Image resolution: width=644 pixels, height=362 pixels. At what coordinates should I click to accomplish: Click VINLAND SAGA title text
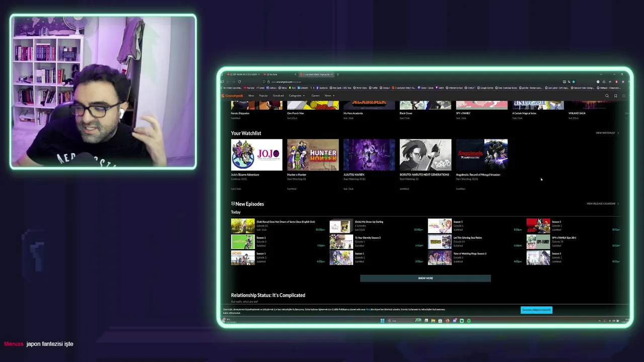(x=577, y=113)
